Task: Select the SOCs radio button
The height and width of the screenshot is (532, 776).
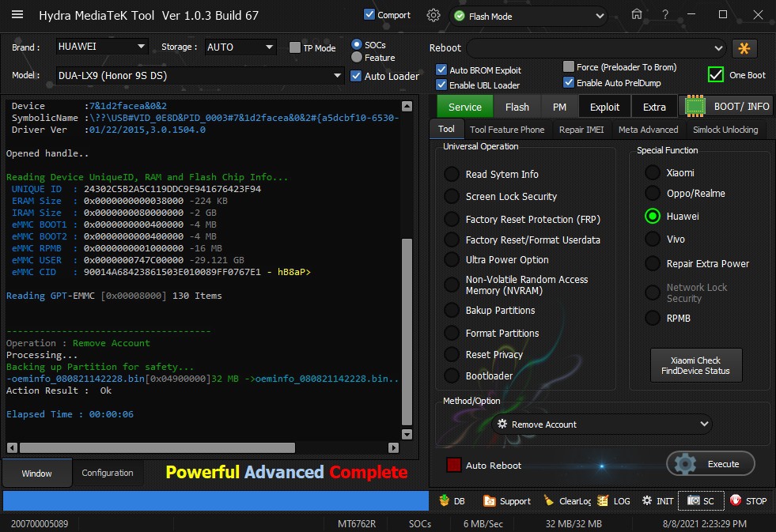Action: [x=356, y=44]
